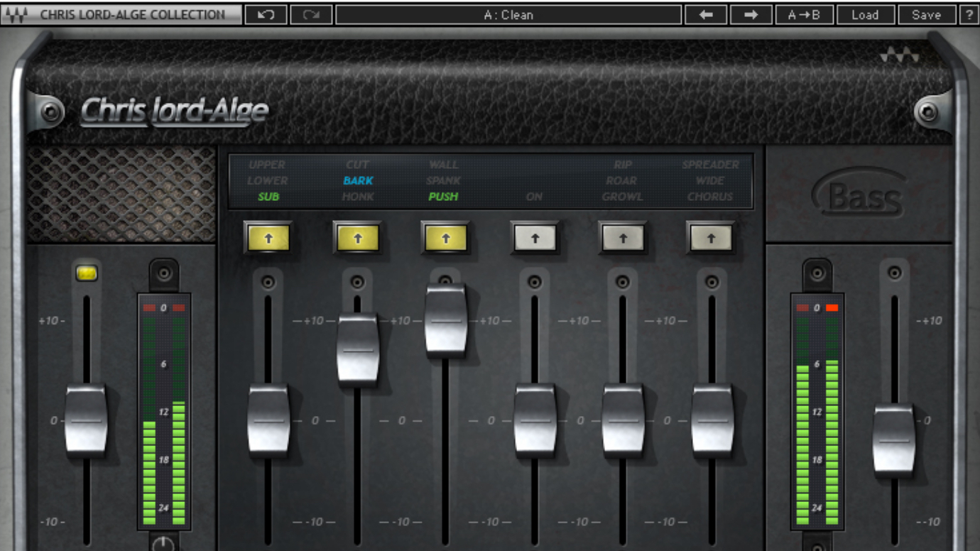Copy setup with the A→B button

pos(804,14)
